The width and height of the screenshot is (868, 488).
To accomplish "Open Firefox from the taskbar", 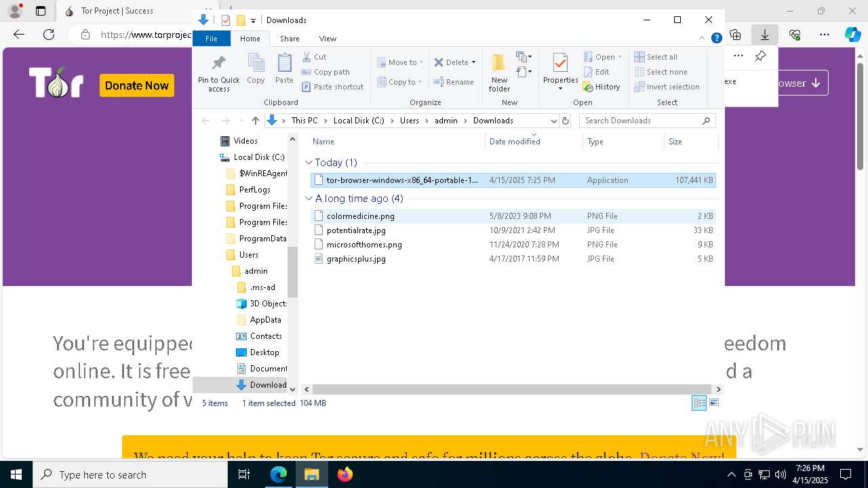I will point(345,474).
